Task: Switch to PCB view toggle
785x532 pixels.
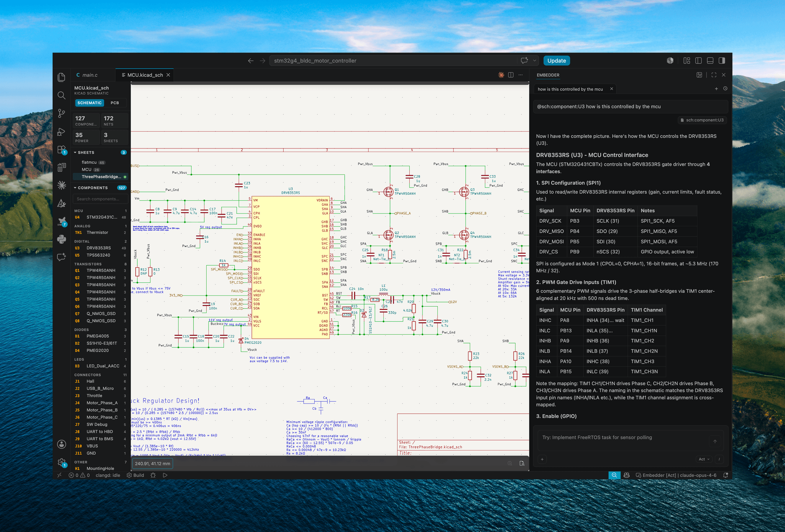Action: click(x=115, y=103)
